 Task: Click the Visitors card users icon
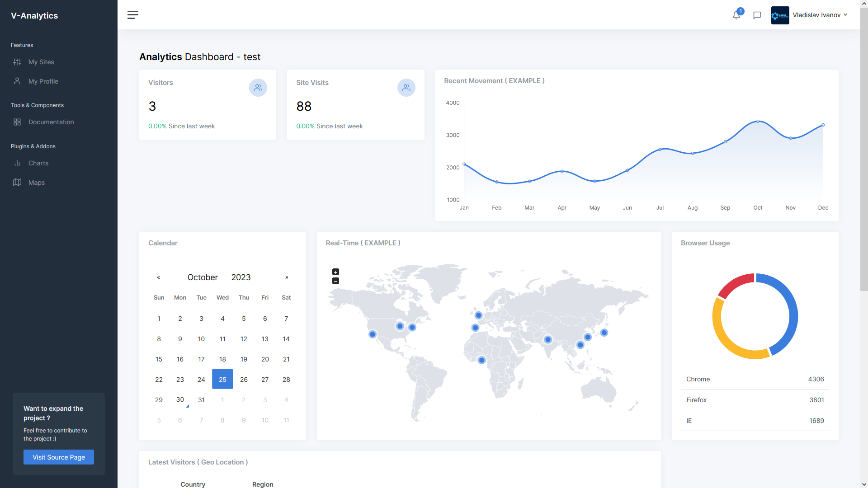coord(258,88)
